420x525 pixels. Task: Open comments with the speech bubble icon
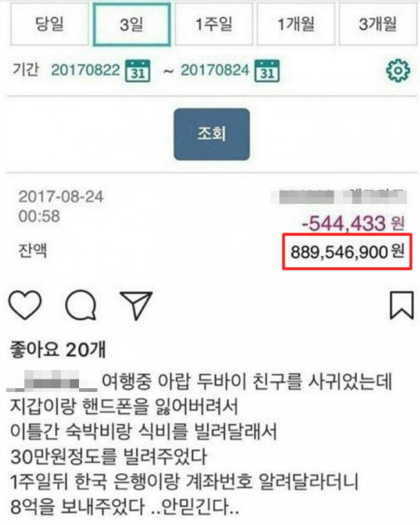80,305
